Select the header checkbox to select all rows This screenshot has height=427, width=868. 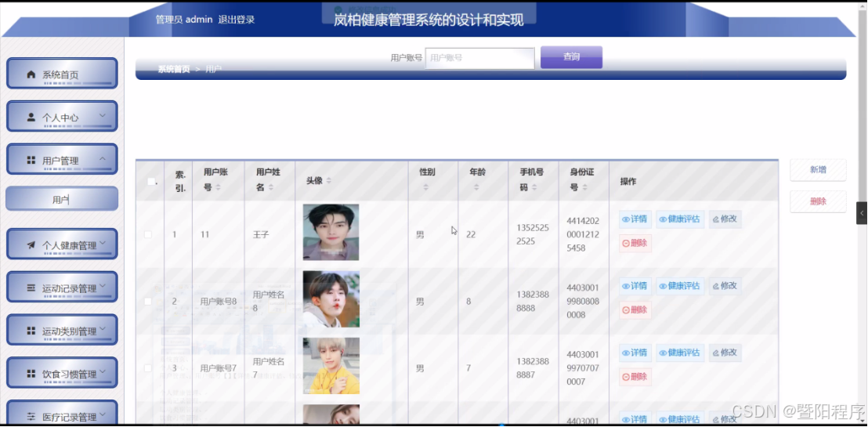(x=151, y=181)
